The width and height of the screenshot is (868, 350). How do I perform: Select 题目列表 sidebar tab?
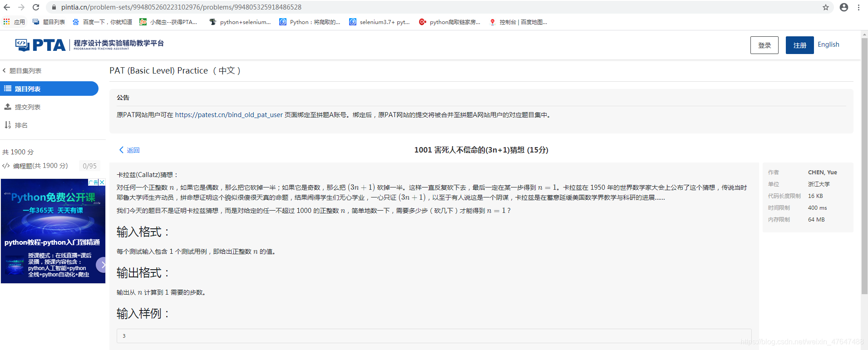pyautogui.click(x=49, y=89)
